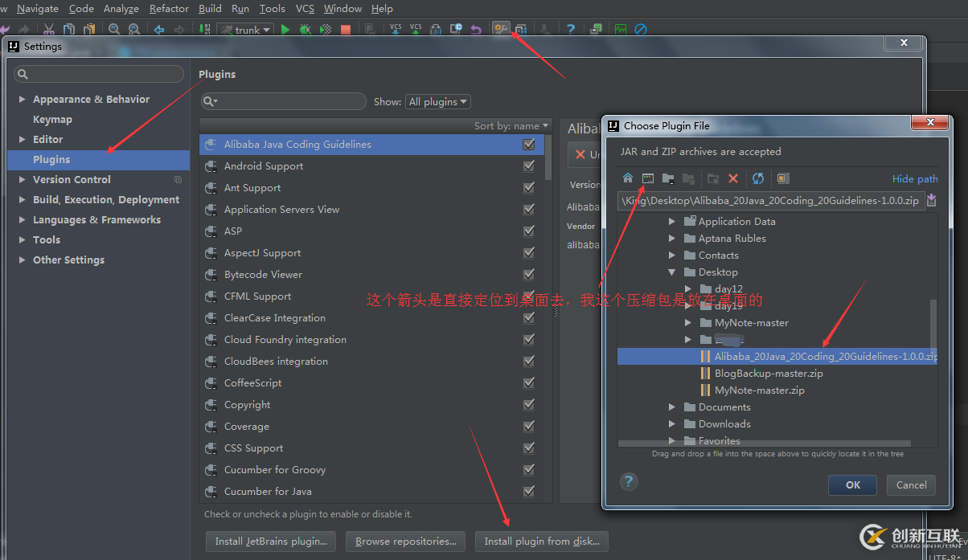Click Cancel in Choose Plugin File dialog
The width and height of the screenshot is (968, 560).
[x=912, y=484]
